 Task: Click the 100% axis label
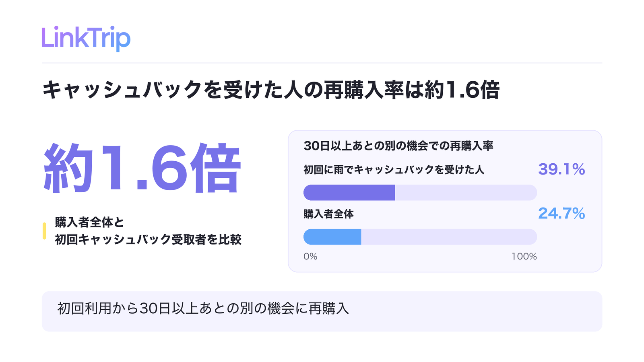[x=524, y=257]
